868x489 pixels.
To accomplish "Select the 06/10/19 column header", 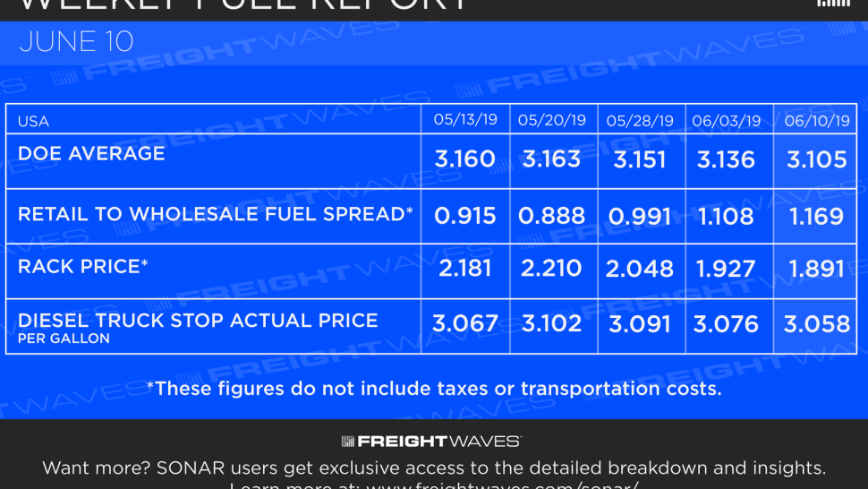I will 816,121.
